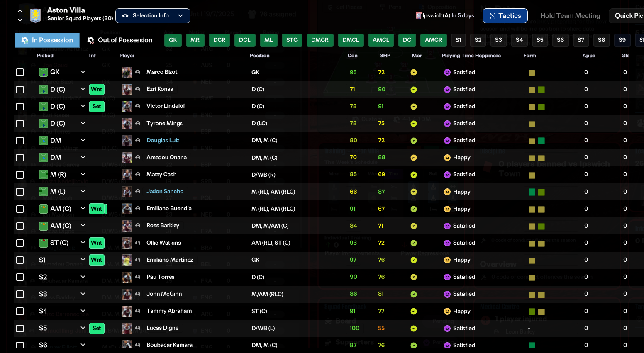644x353 pixels.
Task: Click the ST (C) role icon for Ollie Watkins
Action: (x=44, y=243)
